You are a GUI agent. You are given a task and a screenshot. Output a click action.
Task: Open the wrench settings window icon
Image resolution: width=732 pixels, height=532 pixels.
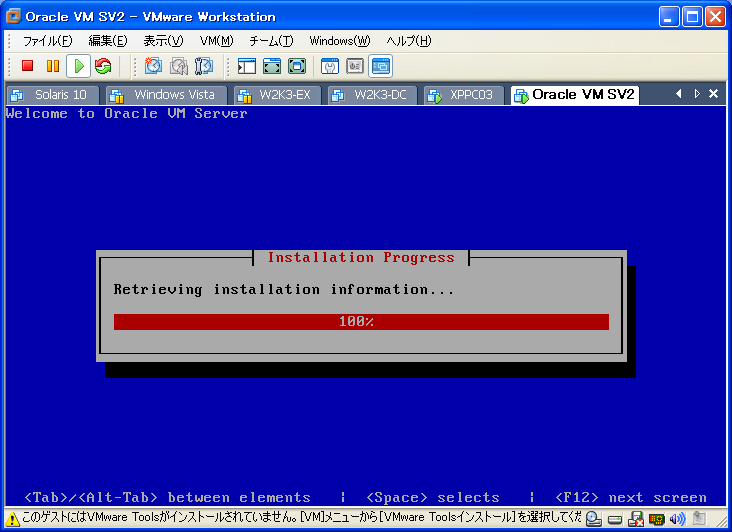(330, 66)
